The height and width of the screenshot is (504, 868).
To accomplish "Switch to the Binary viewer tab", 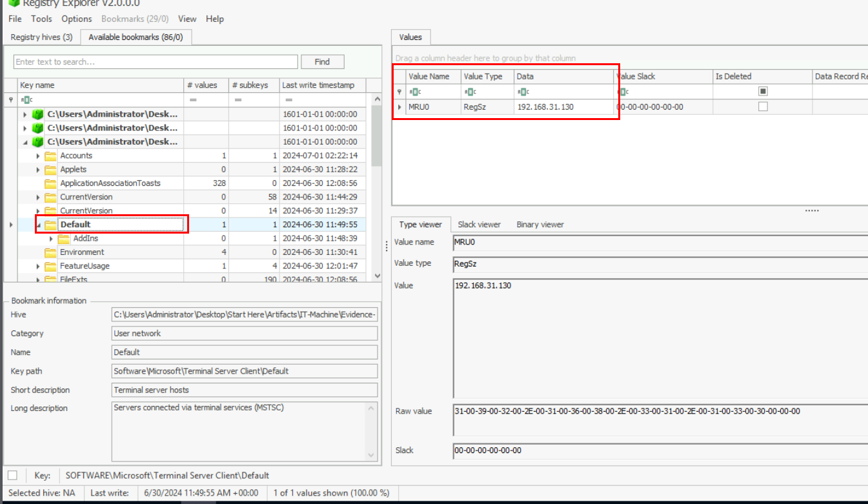I will coord(540,225).
